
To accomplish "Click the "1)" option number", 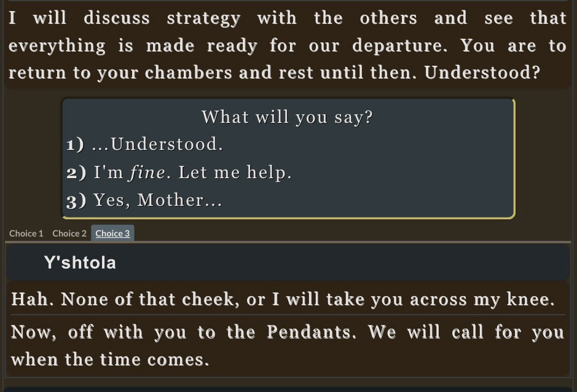I will click(x=76, y=145).
